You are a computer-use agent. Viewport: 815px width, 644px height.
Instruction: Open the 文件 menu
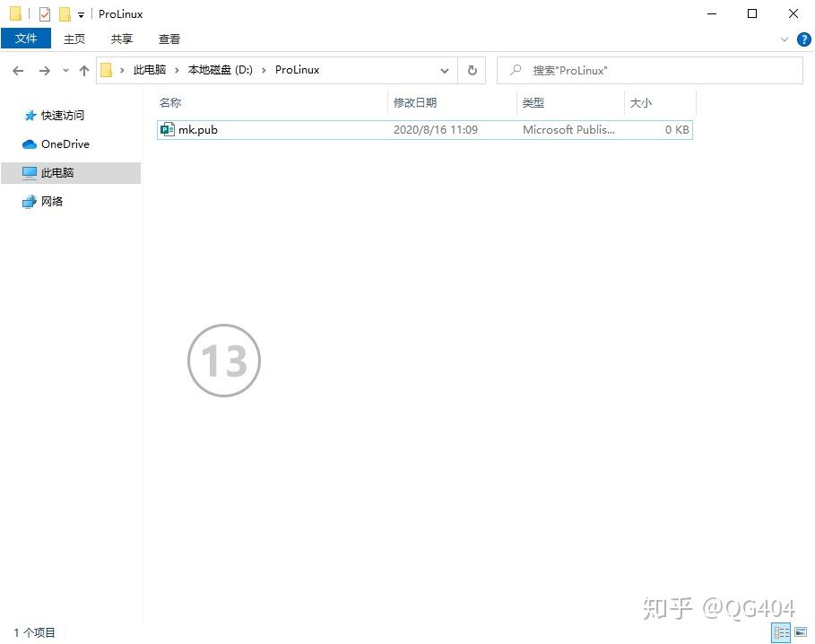[26, 39]
